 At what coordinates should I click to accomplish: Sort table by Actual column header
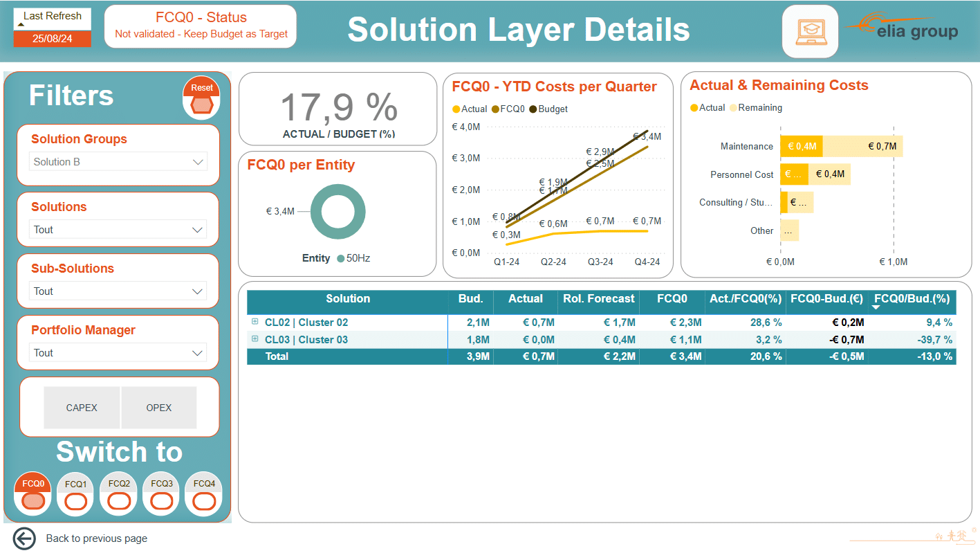526,299
